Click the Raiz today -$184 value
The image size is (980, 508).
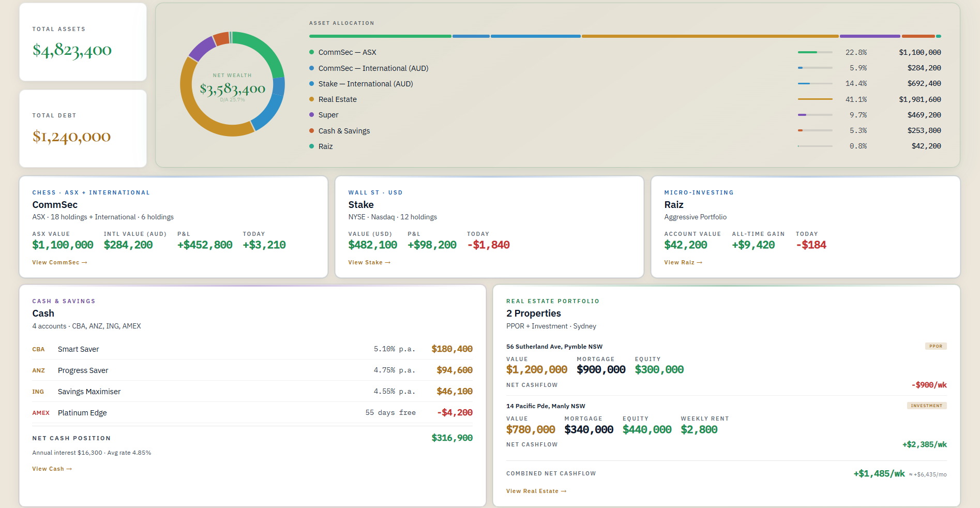point(811,245)
